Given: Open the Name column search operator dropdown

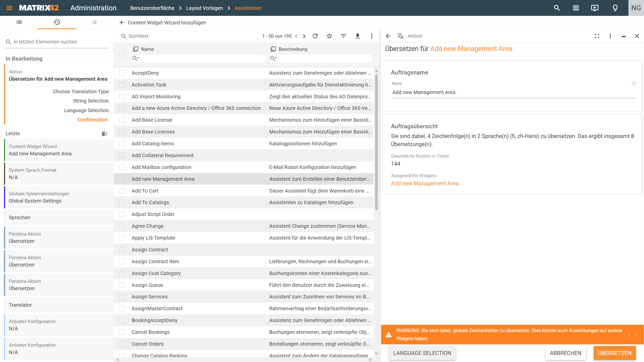Looking at the screenshot, I should pos(136,58).
